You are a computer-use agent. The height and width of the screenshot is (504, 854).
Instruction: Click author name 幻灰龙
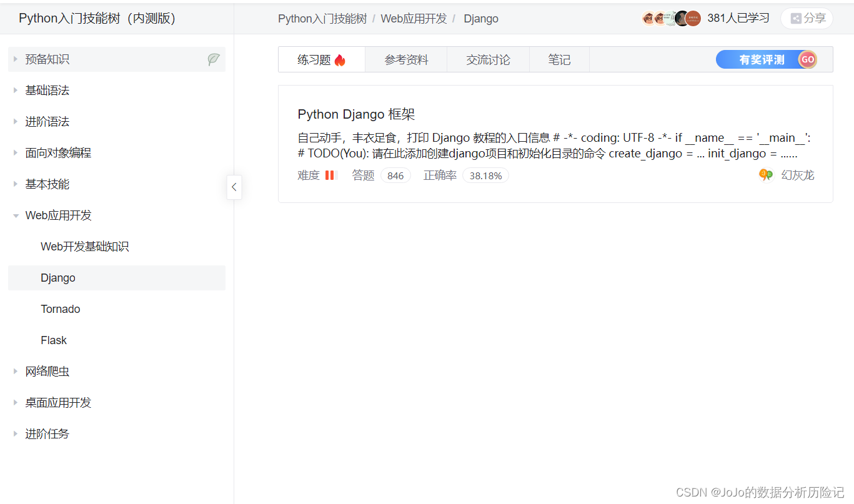click(798, 175)
